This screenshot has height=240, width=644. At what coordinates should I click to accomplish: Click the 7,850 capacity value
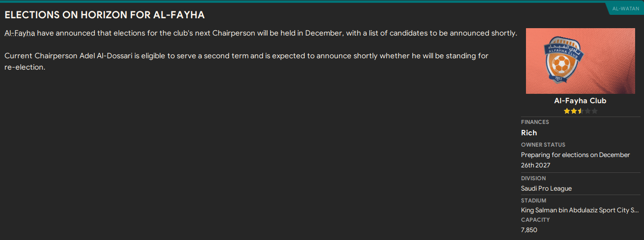point(529,230)
